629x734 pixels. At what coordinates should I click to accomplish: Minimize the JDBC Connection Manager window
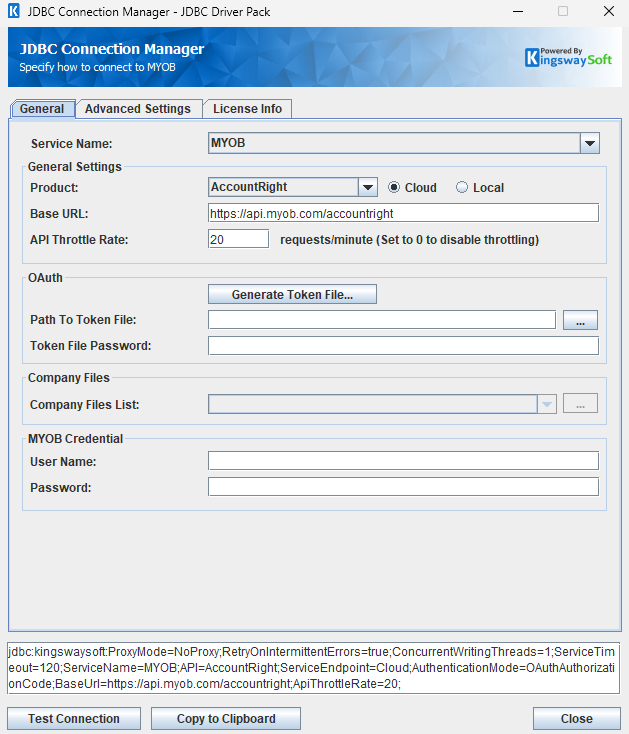tap(518, 11)
